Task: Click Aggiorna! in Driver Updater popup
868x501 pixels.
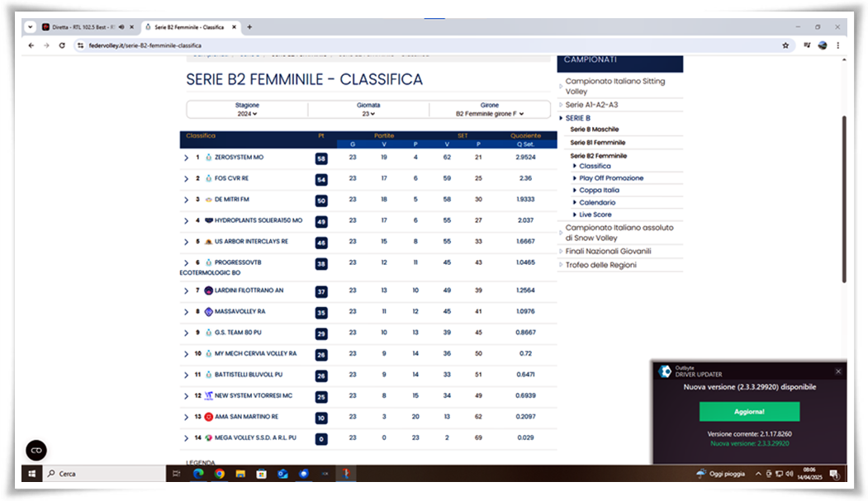Action: coord(750,411)
